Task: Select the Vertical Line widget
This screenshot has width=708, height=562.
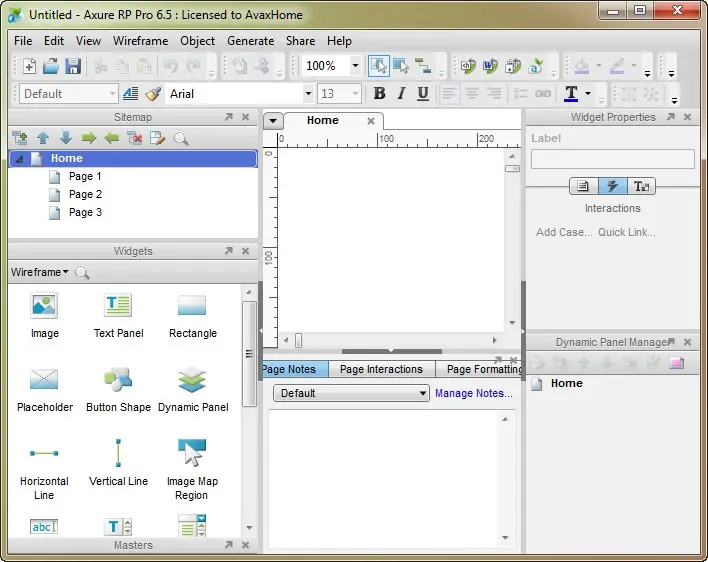Action: [118, 463]
